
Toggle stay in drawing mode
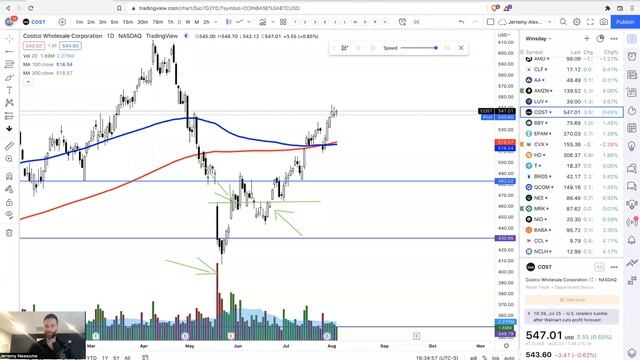[x=9, y=189]
